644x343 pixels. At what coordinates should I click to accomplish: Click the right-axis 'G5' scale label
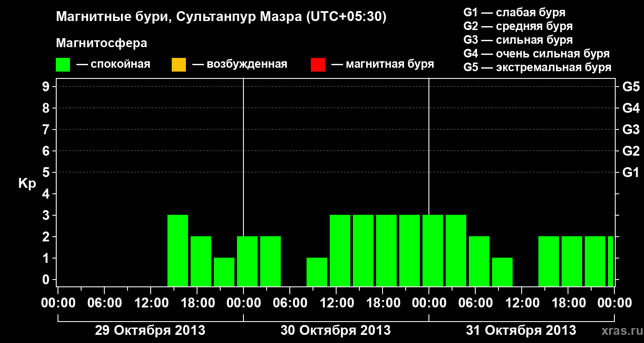point(631,87)
